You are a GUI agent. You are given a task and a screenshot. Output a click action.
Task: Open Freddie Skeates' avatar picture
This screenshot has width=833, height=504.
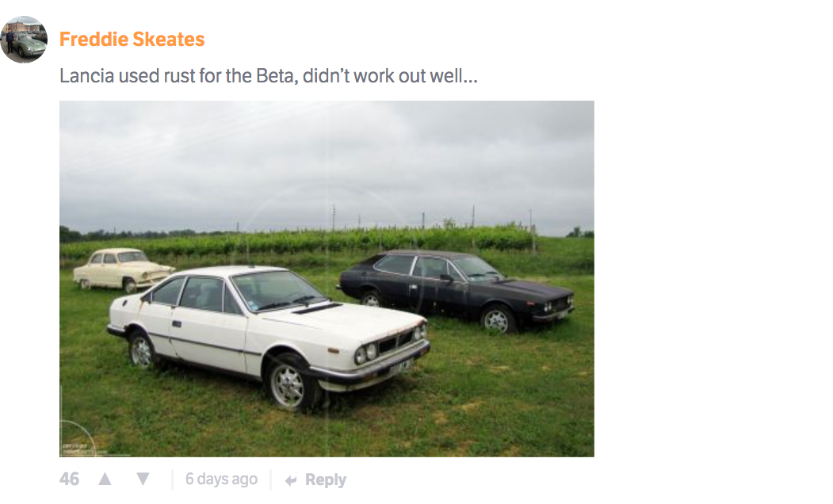[24, 40]
